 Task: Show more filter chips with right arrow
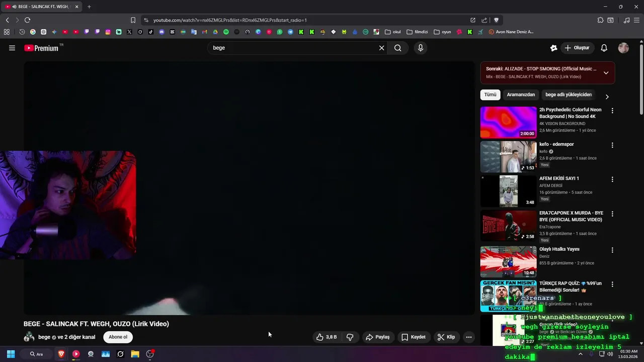607,97
